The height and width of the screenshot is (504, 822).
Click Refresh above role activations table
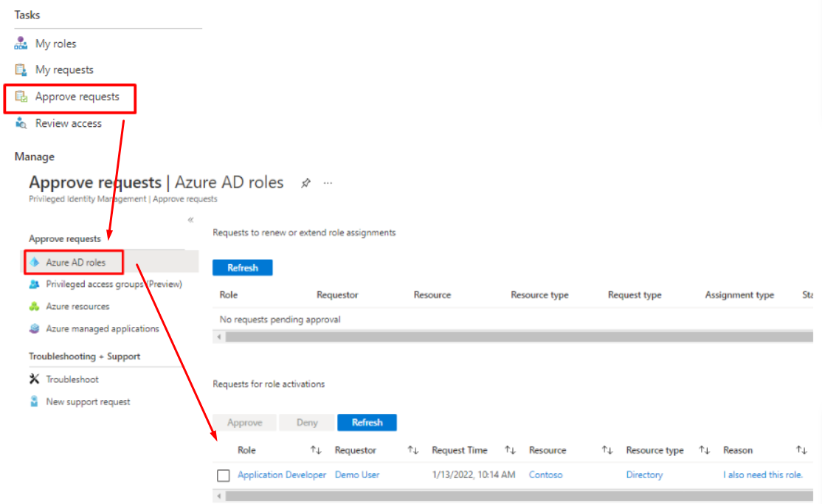367,423
